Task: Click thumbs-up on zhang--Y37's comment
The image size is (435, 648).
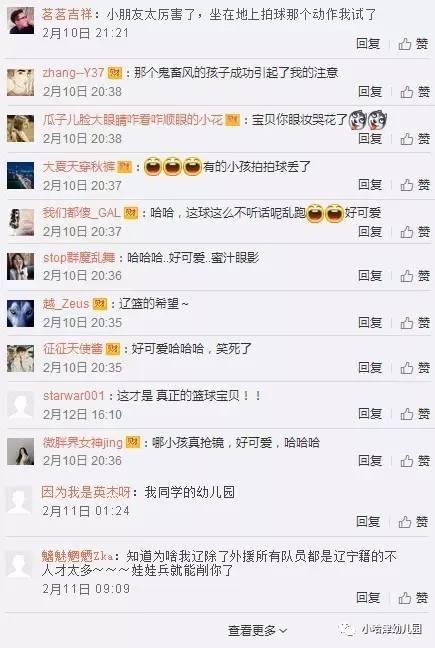Action: pyautogui.click(x=414, y=91)
